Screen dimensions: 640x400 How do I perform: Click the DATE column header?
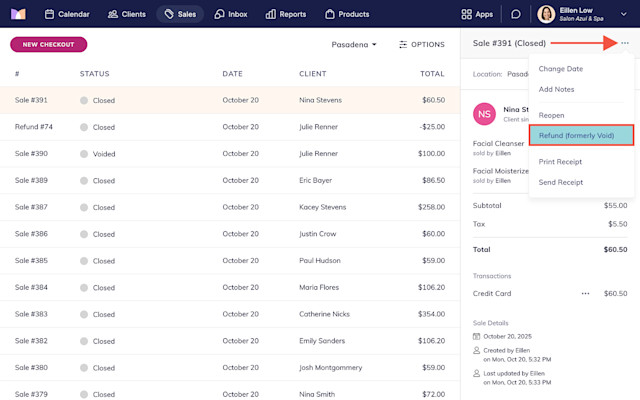click(232, 74)
